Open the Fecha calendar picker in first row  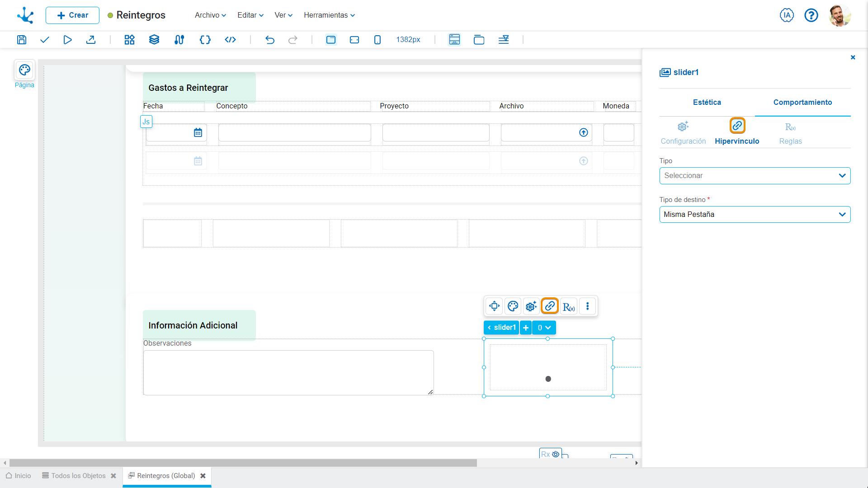click(x=198, y=133)
